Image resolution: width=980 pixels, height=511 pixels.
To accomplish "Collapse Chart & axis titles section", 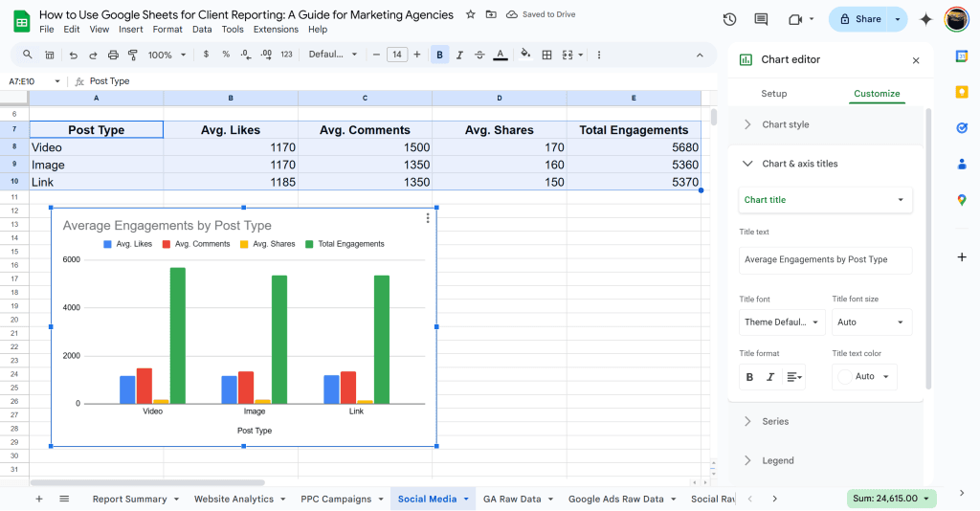I will [825, 164].
